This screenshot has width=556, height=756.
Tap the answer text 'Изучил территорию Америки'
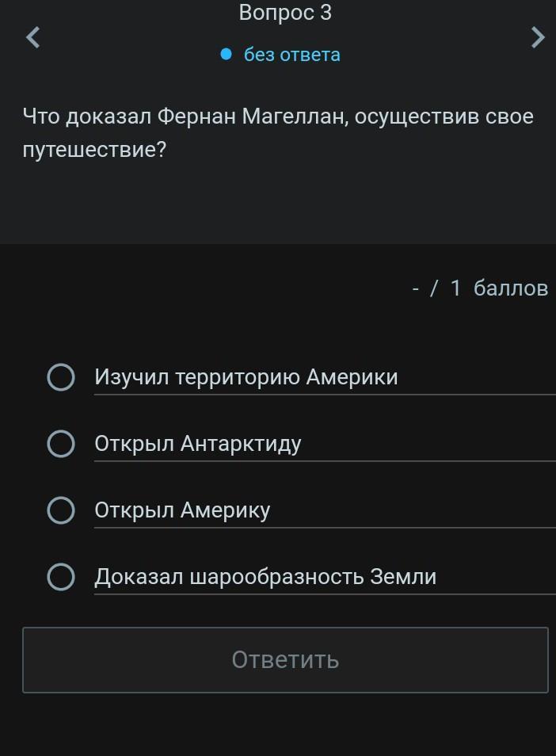point(246,377)
